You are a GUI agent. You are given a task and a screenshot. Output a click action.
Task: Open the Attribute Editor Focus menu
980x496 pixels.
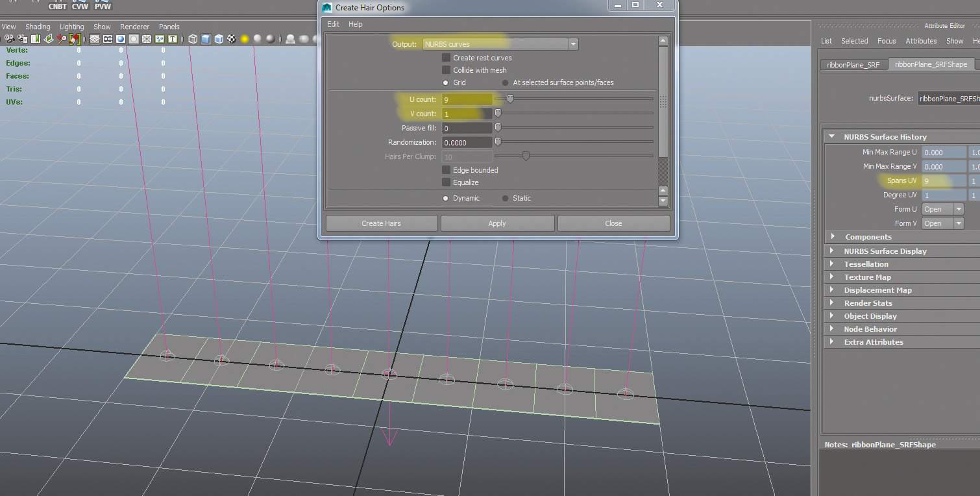coord(887,41)
